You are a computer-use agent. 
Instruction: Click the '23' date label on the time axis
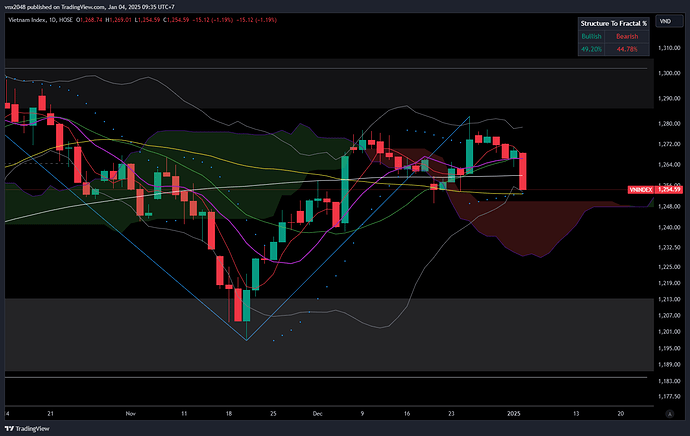pos(451,414)
